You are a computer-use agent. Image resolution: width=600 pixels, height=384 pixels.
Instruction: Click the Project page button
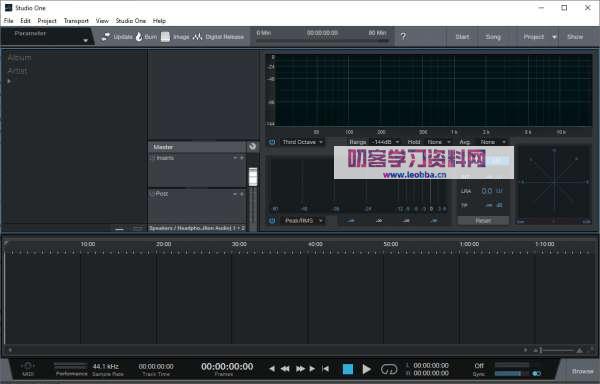(x=533, y=37)
